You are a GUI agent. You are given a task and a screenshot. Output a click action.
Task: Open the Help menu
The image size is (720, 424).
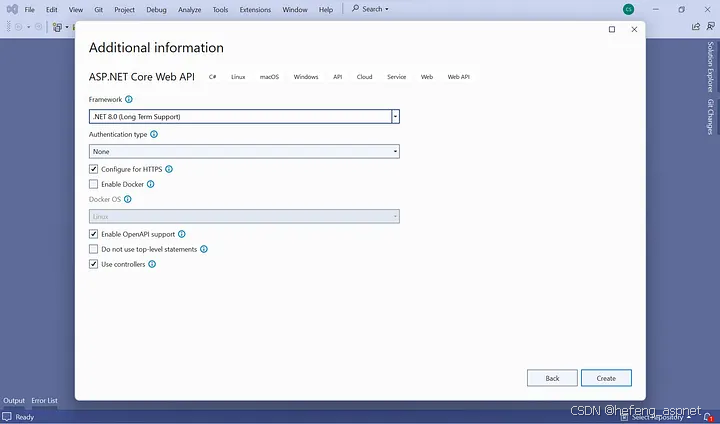point(326,9)
